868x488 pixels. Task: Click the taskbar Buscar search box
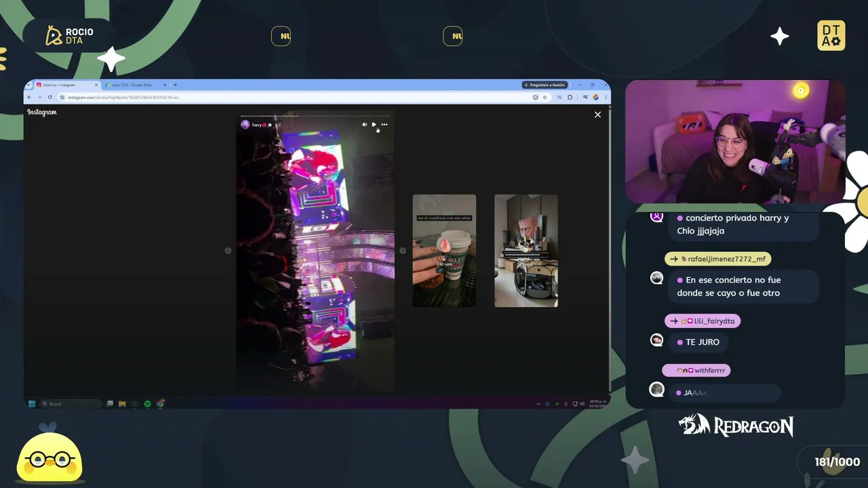(x=71, y=404)
